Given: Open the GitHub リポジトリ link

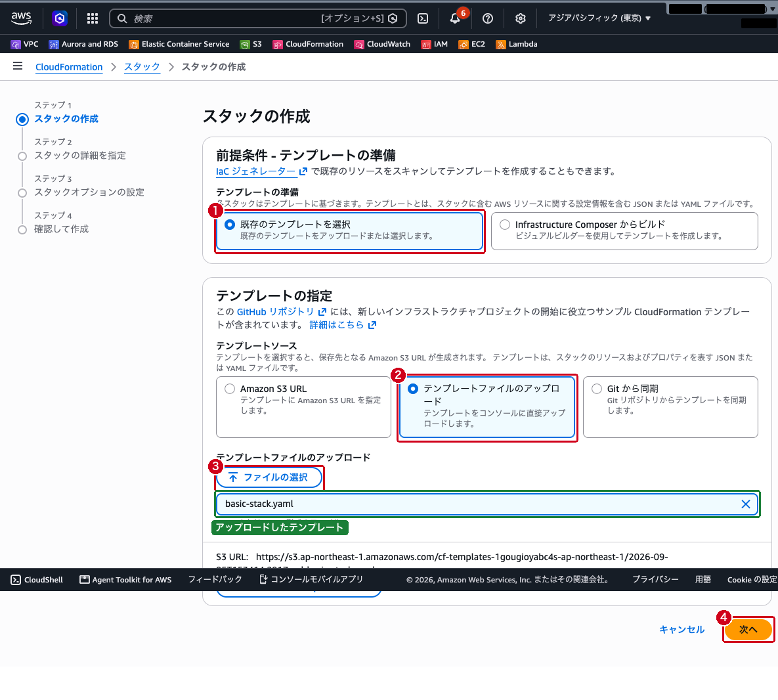Looking at the screenshot, I should point(282,311).
